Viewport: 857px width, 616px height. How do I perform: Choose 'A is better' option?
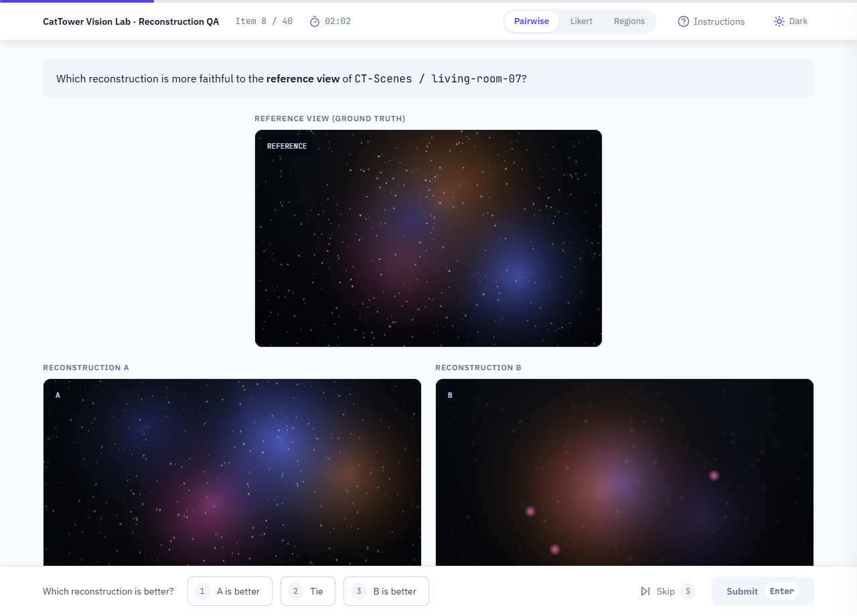point(230,591)
